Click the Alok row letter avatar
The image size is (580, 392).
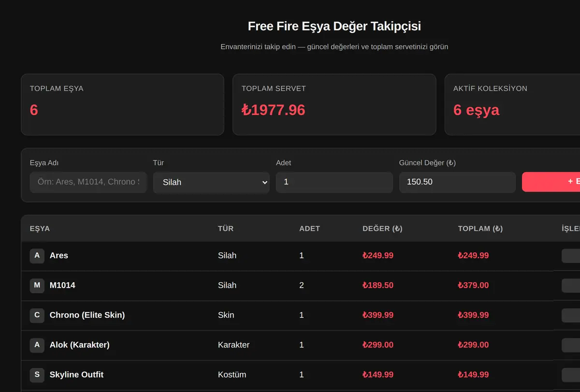[x=37, y=345]
